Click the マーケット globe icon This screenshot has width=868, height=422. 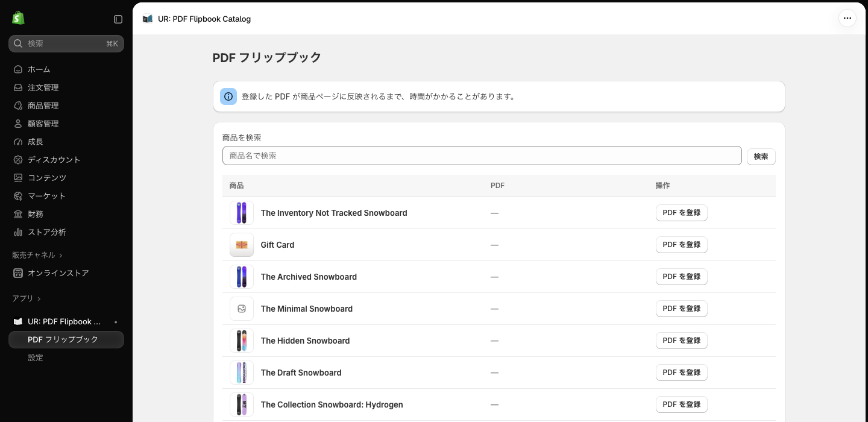tap(18, 196)
